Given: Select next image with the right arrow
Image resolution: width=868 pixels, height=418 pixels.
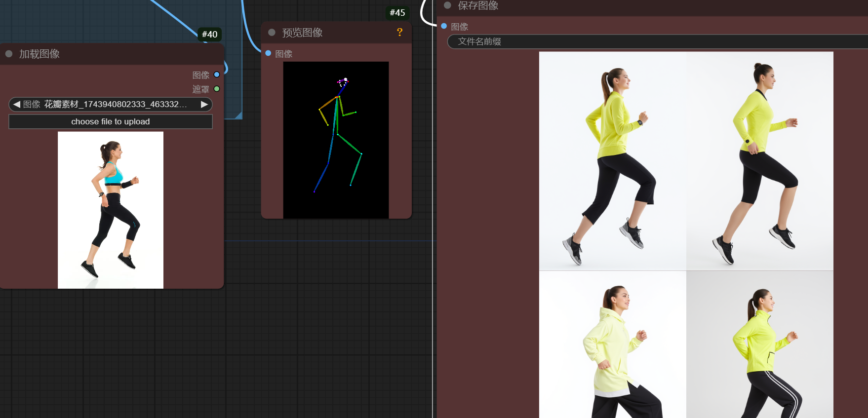Looking at the screenshot, I should [x=204, y=104].
